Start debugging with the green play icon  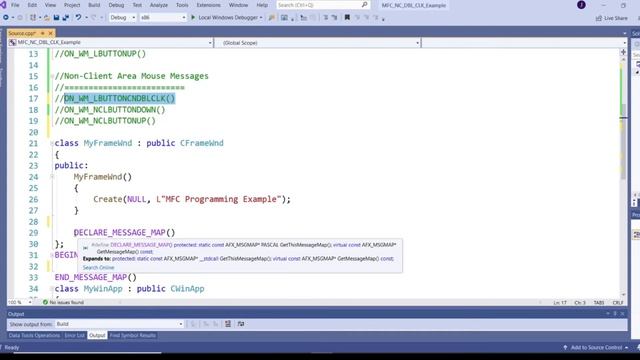coord(193,18)
